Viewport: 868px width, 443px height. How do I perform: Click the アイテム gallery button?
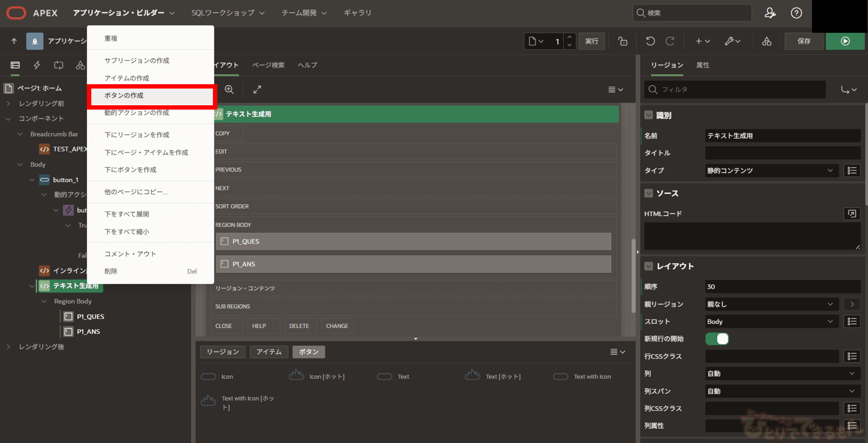coord(269,352)
